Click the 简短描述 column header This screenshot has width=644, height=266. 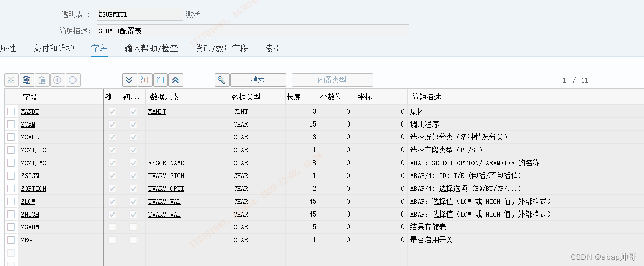[x=526, y=97]
